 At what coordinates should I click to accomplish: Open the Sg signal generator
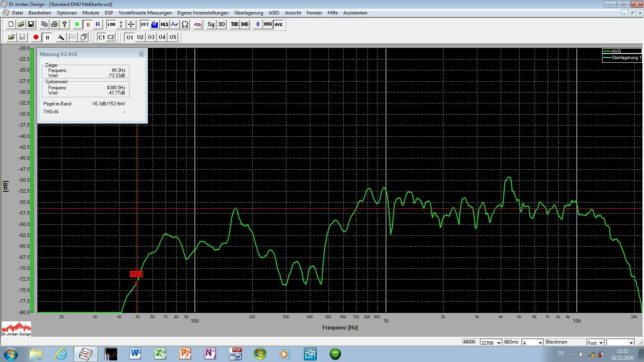coord(211,25)
